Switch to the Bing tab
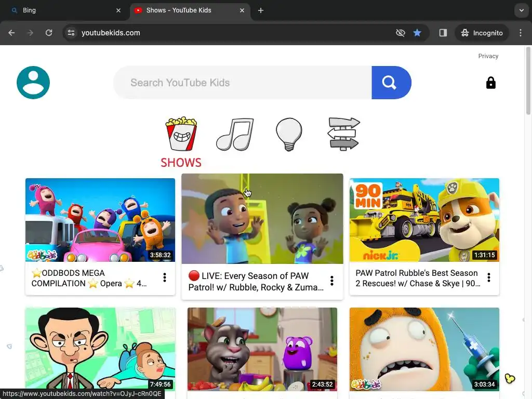This screenshot has width=532, height=399. [64, 10]
